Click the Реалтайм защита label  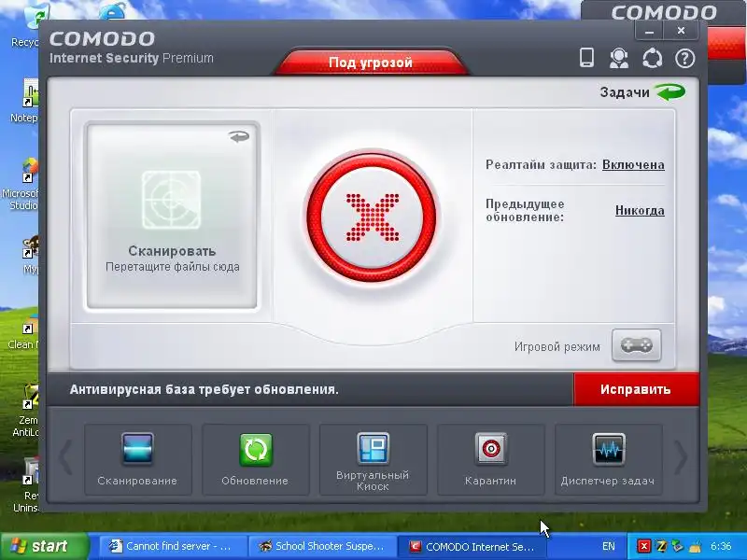(x=541, y=165)
